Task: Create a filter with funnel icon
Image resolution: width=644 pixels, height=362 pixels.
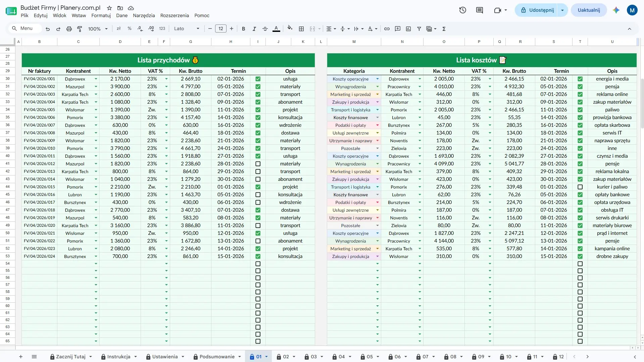Action: [419, 29]
